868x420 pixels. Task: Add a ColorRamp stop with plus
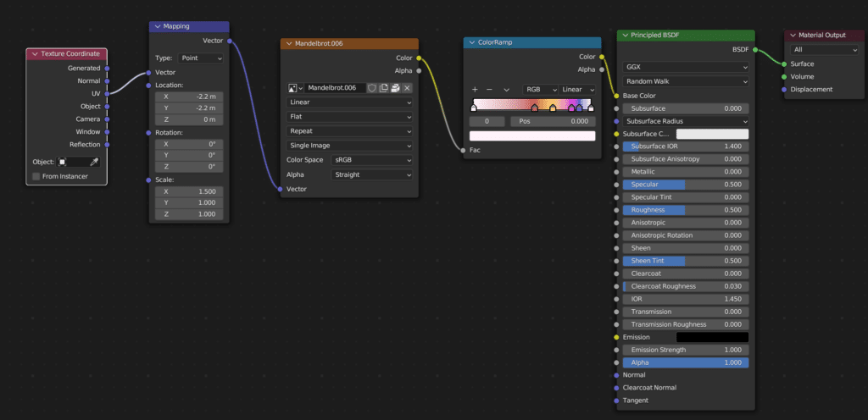coord(475,90)
